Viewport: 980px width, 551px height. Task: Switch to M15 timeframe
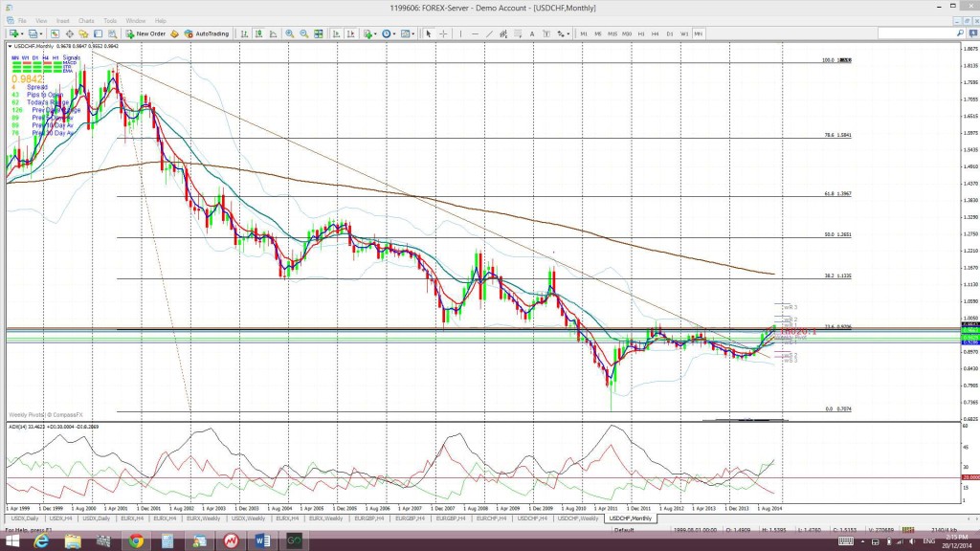612,33
